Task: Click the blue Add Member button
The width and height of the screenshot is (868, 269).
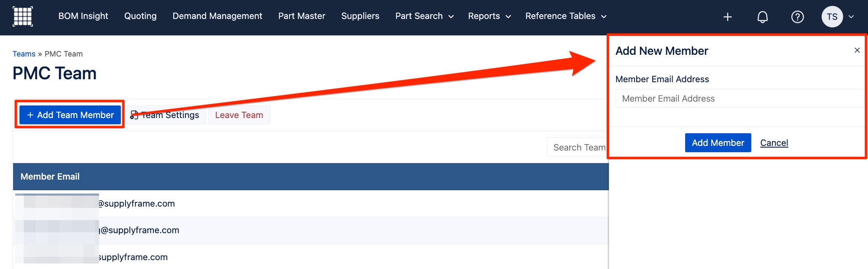Action: tap(718, 143)
